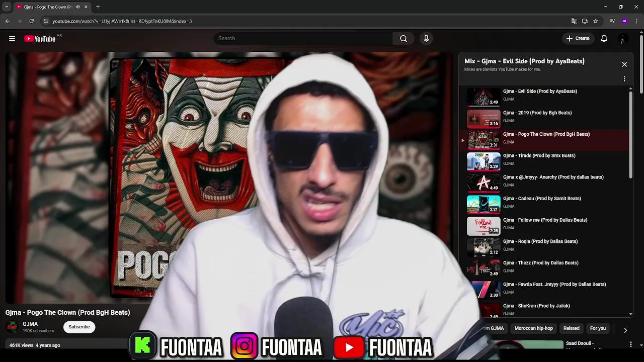Click the install app icon in address bar
Screen dimensions: 644x362
(585, 21)
